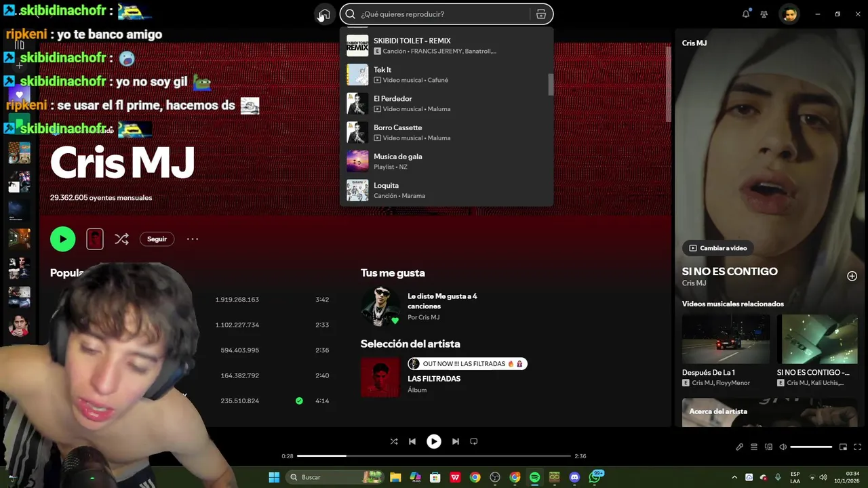This screenshot has width=868, height=488.
Task: Follow Cris MJ with the 'Seguir' button
Action: 157,239
